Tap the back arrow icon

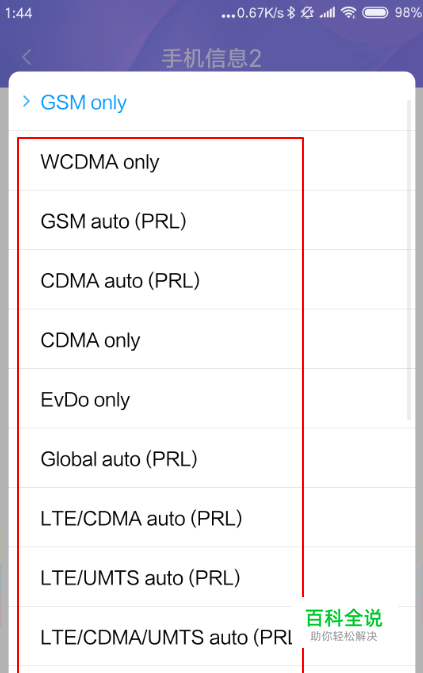tap(27, 57)
